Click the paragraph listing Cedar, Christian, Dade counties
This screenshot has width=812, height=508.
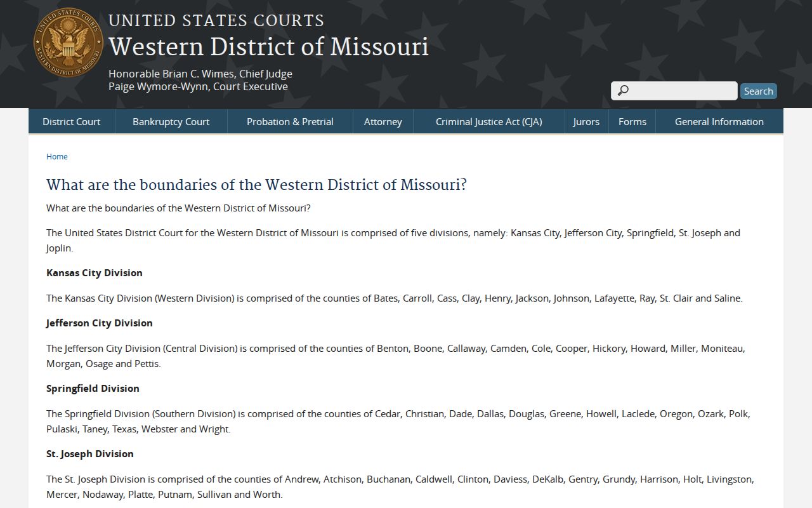pyautogui.click(x=398, y=422)
